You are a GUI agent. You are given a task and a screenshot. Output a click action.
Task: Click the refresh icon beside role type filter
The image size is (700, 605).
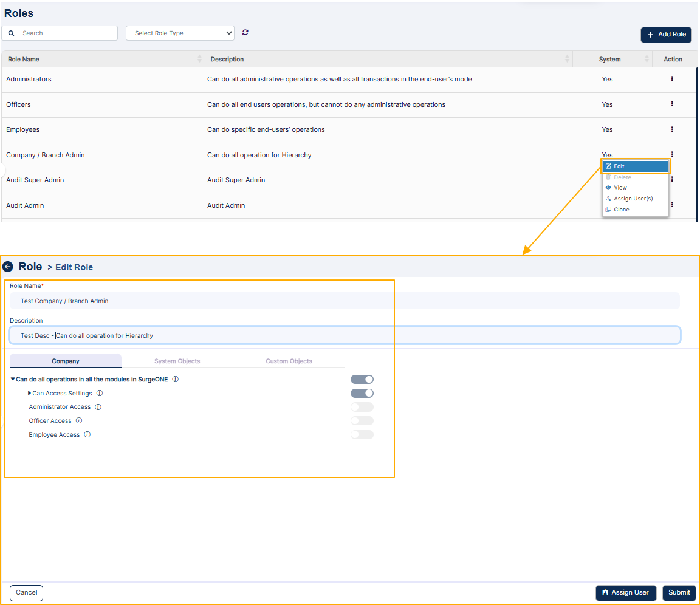coord(245,33)
